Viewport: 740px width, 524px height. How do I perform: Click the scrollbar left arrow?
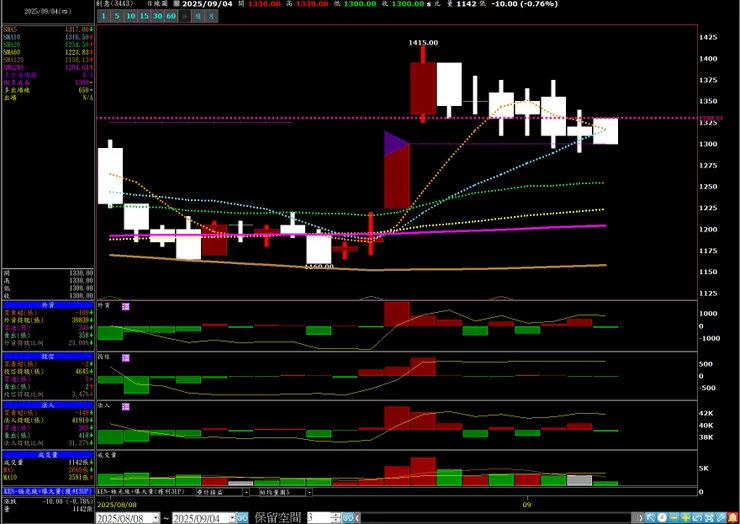click(358, 518)
